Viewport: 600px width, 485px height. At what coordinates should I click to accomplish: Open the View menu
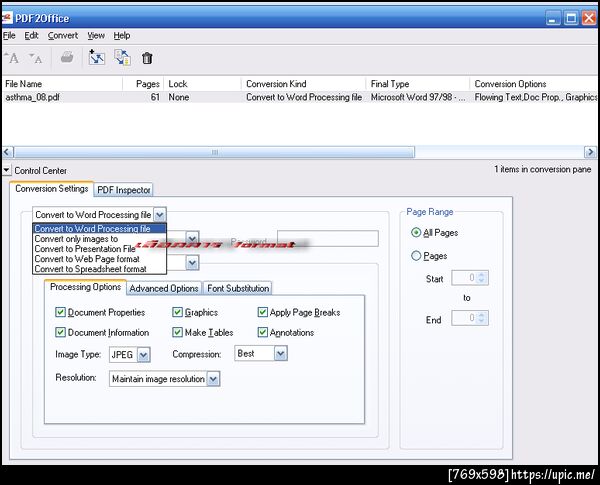(x=96, y=36)
